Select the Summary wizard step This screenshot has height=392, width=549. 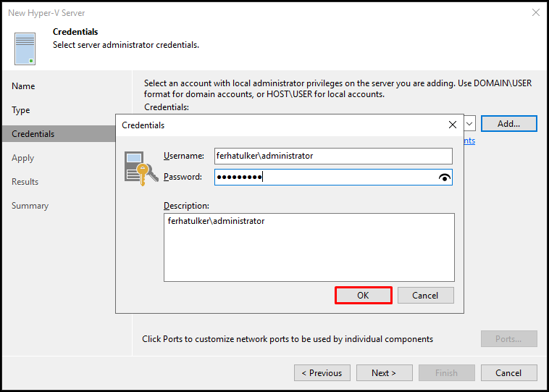click(x=30, y=206)
